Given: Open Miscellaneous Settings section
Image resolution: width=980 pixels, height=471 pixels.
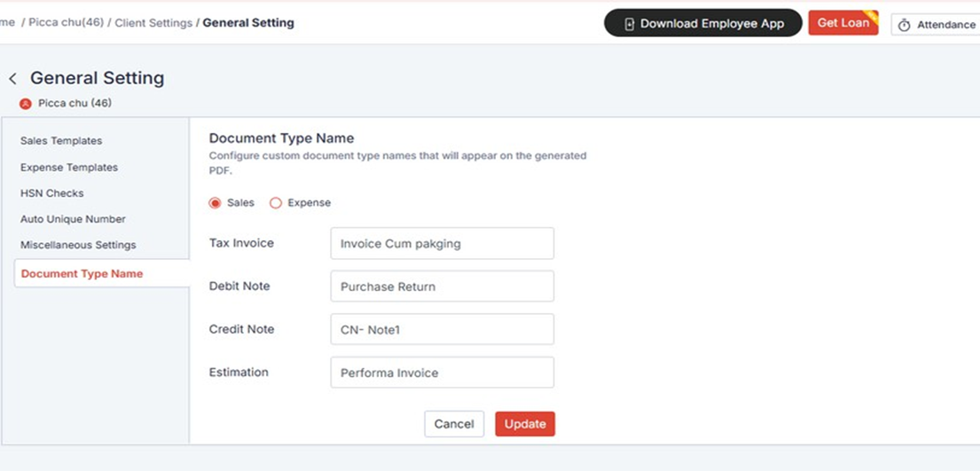Looking at the screenshot, I should click(x=78, y=245).
